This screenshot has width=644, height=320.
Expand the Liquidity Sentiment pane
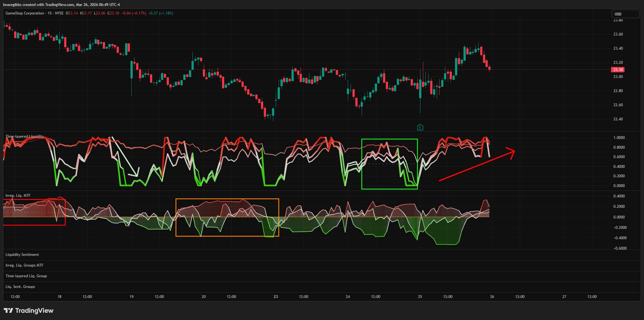22,255
